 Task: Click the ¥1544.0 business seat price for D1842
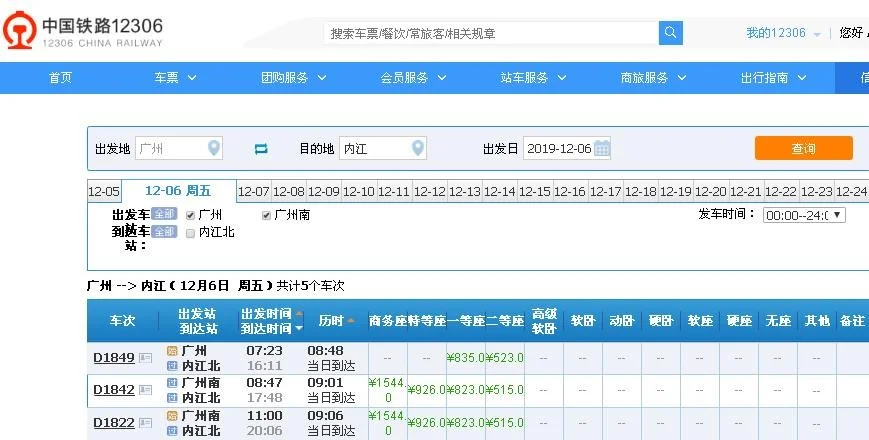(387, 390)
